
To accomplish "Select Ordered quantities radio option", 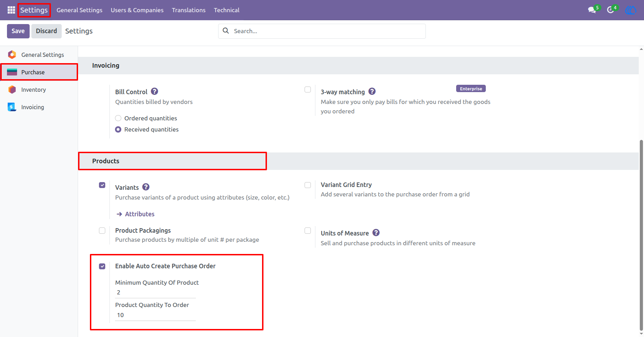I will tap(118, 118).
